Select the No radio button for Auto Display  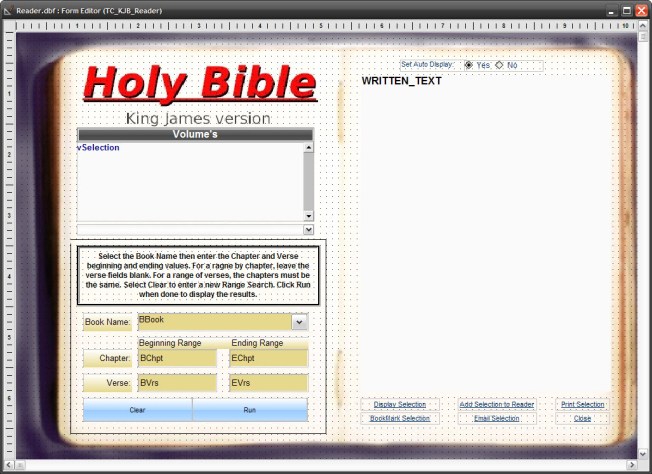[499, 65]
